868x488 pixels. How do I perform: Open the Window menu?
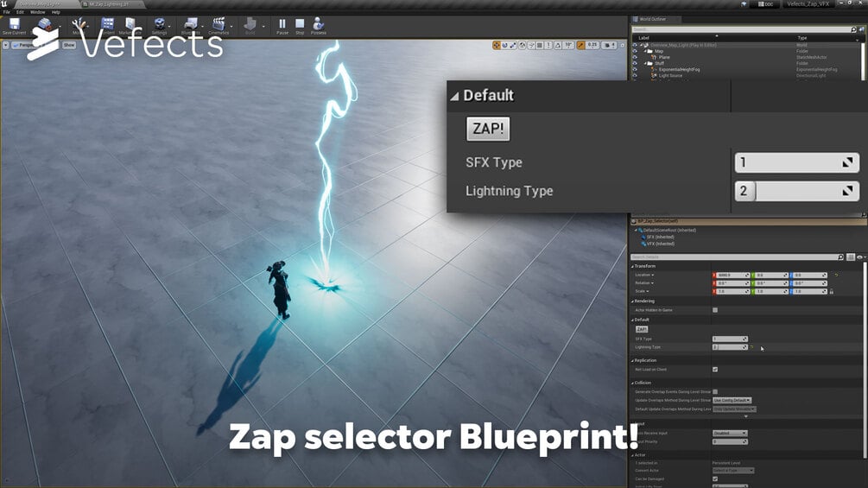pos(38,11)
